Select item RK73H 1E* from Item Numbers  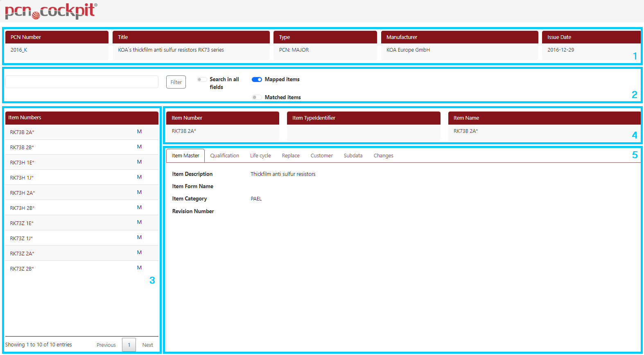[22, 163]
